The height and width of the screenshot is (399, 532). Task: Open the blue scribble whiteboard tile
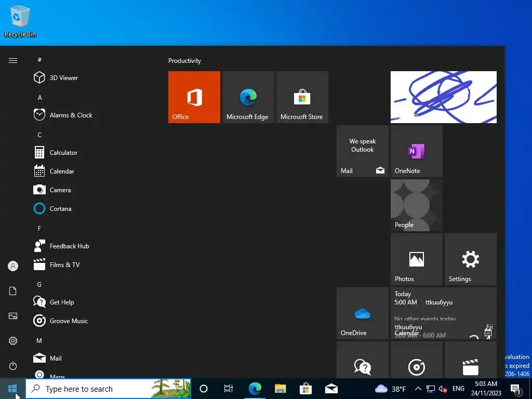[x=444, y=97]
